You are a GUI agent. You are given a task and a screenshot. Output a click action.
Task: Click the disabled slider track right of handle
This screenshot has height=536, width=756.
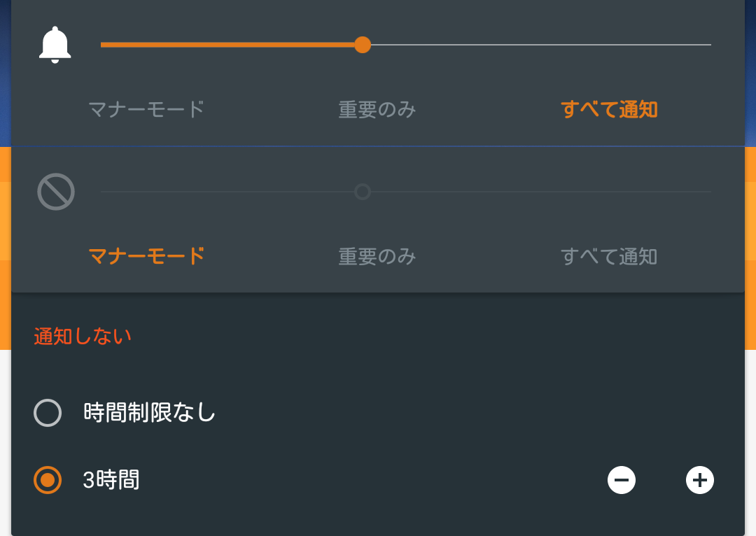coord(541,192)
